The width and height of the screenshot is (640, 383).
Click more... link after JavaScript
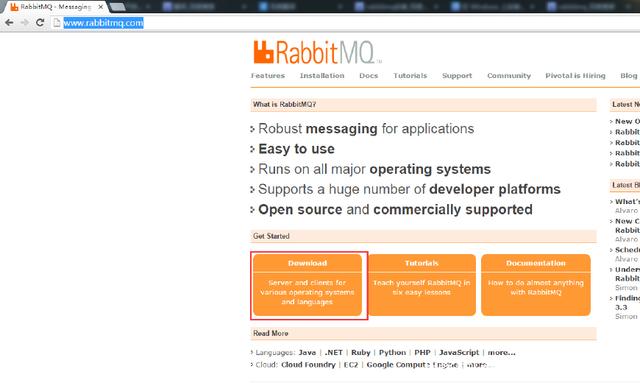pyautogui.click(x=502, y=352)
